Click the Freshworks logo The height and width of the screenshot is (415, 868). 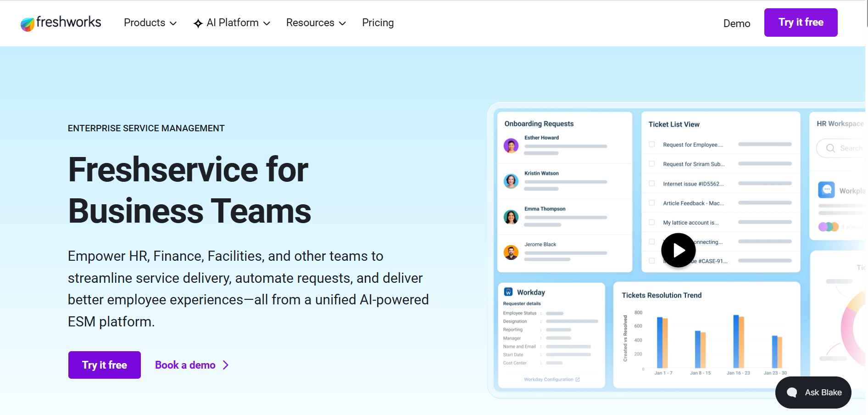(61, 23)
